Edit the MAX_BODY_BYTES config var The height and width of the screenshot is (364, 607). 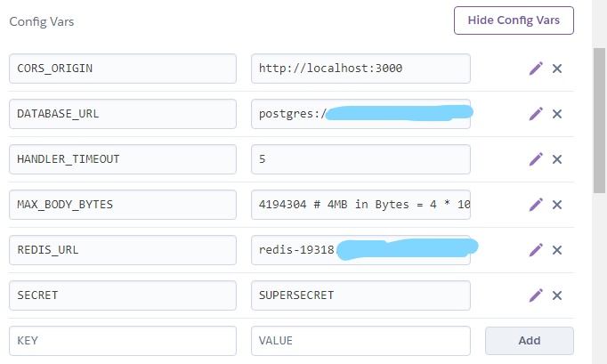click(x=536, y=205)
